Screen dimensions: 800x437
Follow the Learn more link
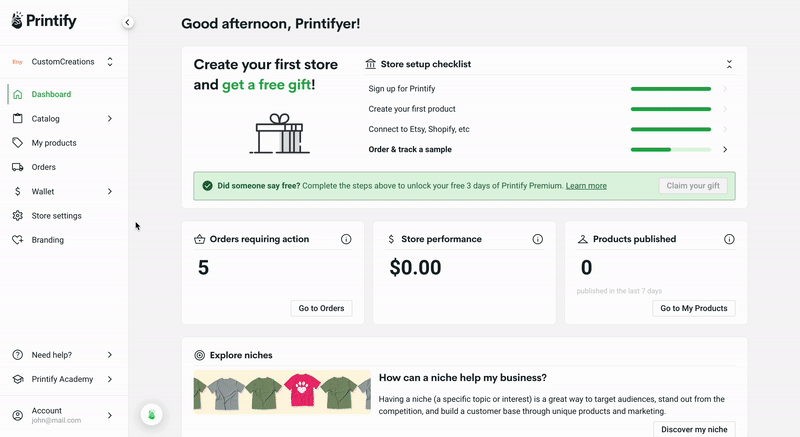(586, 186)
